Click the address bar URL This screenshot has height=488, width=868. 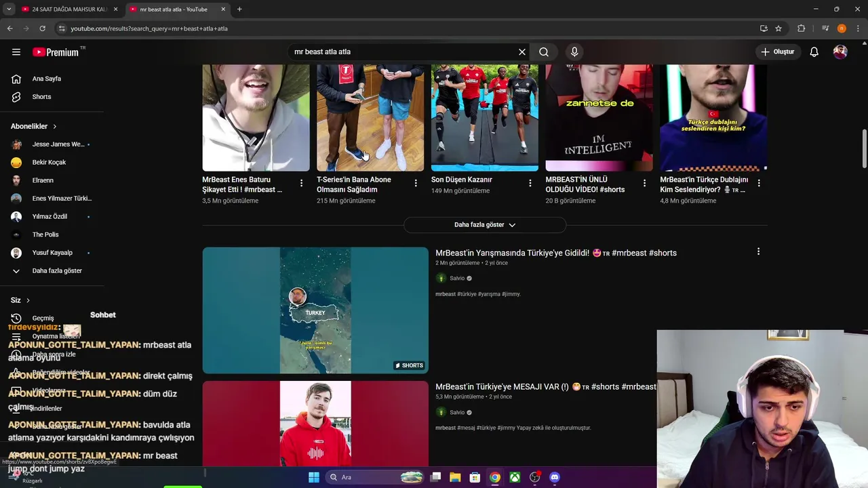(x=149, y=28)
